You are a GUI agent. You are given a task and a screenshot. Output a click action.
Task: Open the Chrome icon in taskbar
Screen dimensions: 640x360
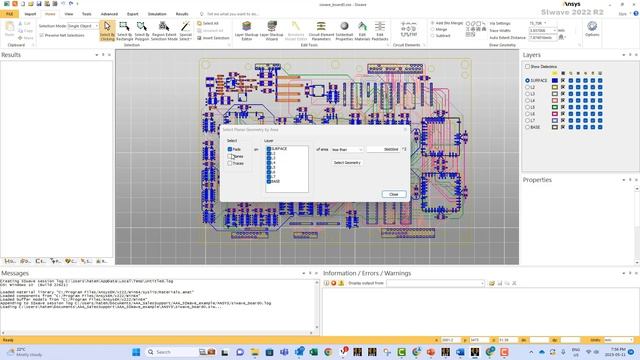pyautogui.click(x=328, y=352)
